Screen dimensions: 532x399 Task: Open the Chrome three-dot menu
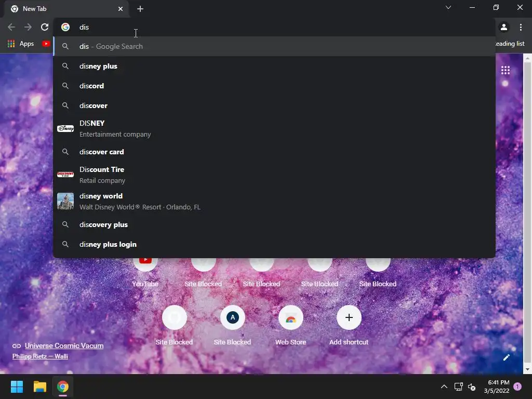[x=521, y=27]
